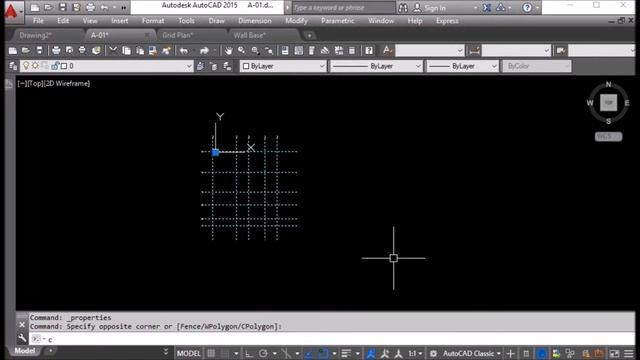
Task: Click Make Object's Layer Current icon
Action: pyautogui.click(x=200, y=66)
